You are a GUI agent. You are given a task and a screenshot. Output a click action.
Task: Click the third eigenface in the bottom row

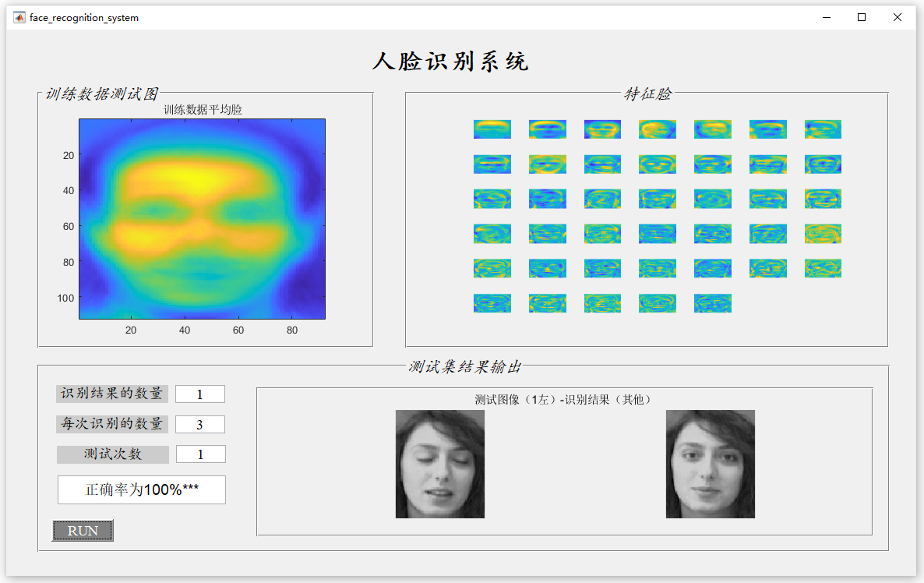click(x=602, y=303)
